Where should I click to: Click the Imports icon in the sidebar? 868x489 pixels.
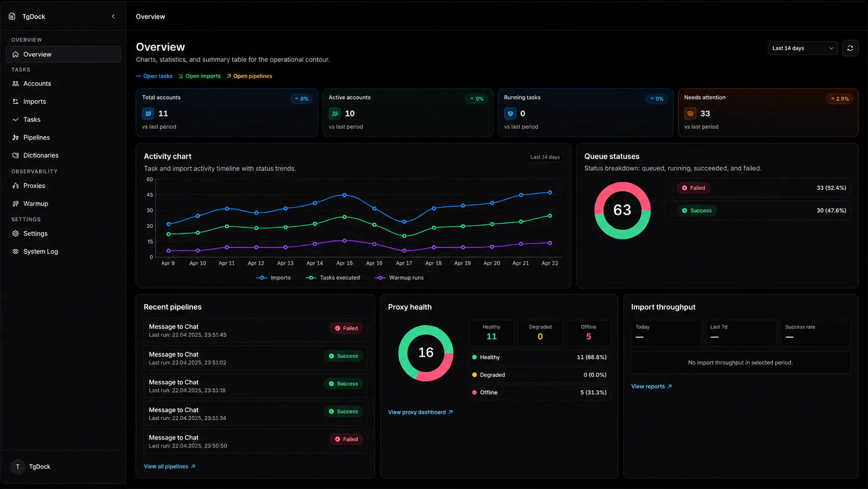click(x=16, y=101)
